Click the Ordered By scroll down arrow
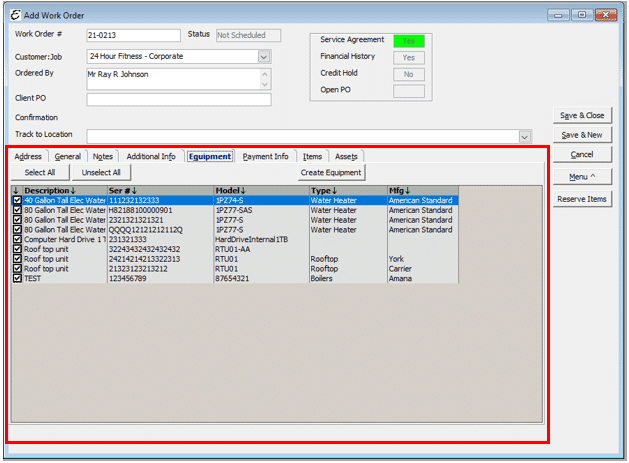The width and height of the screenshot is (629, 463). tap(265, 84)
